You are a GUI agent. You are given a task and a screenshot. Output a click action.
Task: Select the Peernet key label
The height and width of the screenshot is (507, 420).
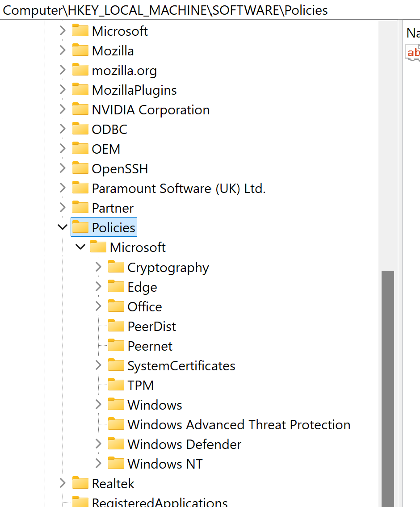(150, 346)
